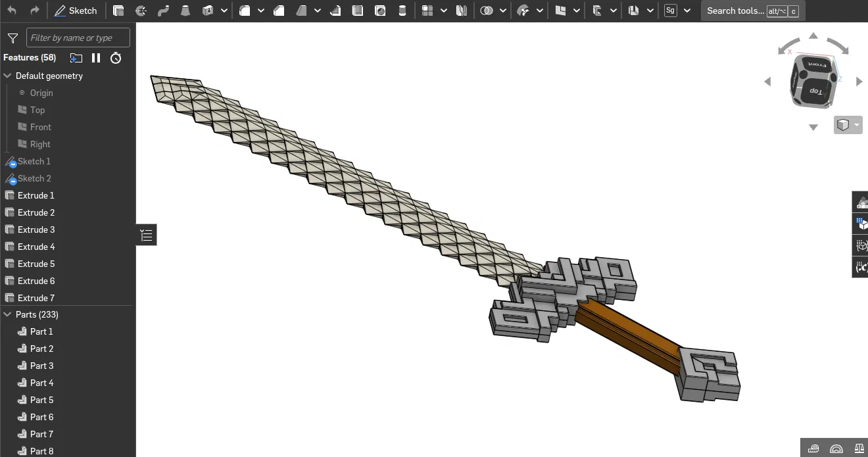Select the Rib tool
Viewport: 868px width, 457px height.
click(x=335, y=11)
